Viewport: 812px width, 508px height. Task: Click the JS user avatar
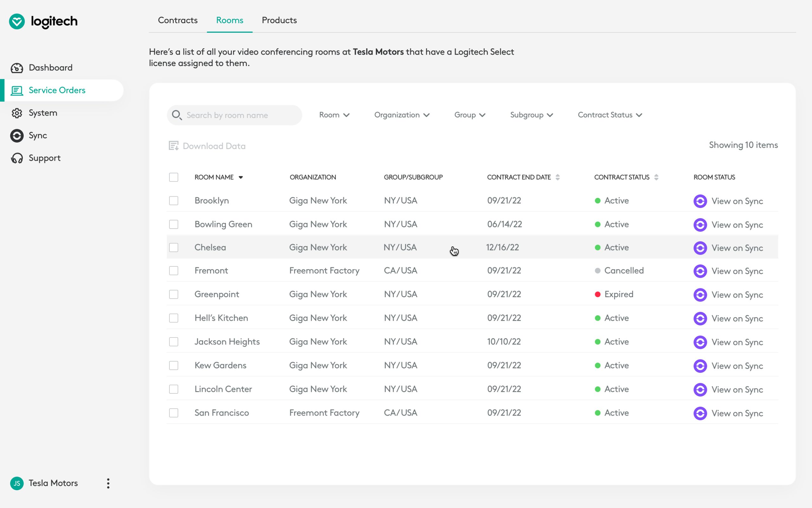click(x=17, y=483)
